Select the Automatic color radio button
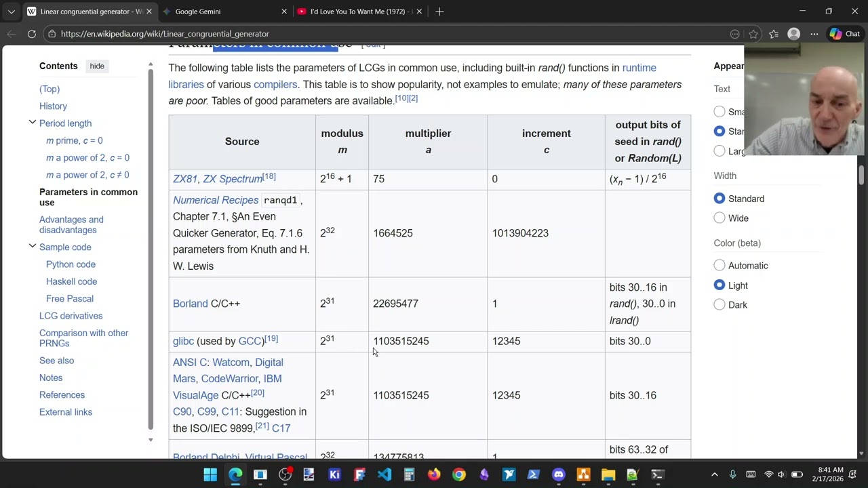Screen dimensions: 868x488 pyautogui.click(x=719, y=266)
